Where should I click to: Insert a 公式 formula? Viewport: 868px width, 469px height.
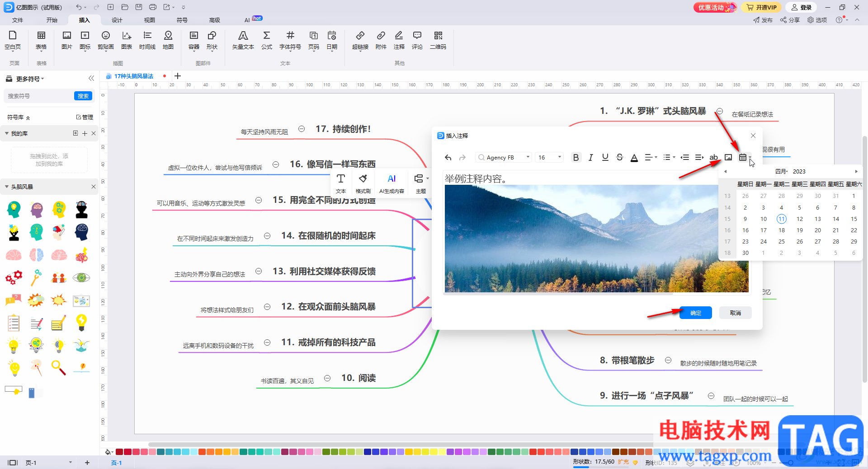(x=267, y=40)
